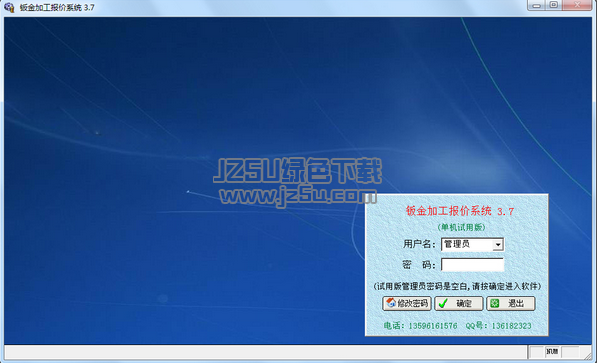Click the window title 钣金加工报价系统 3.7
The width and height of the screenshot is (597, 363).
click(x=57, y=7)
